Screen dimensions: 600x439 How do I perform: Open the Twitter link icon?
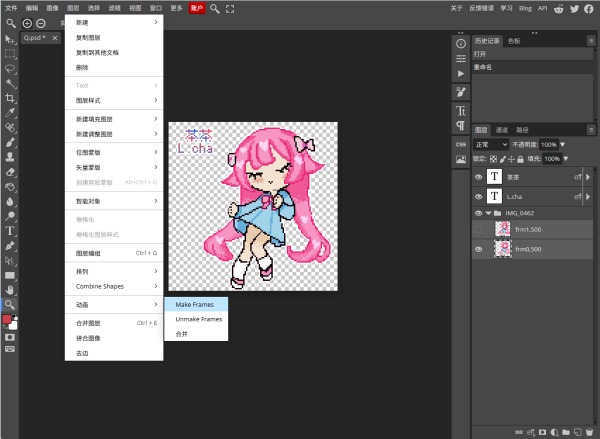[x=574, y=9]
